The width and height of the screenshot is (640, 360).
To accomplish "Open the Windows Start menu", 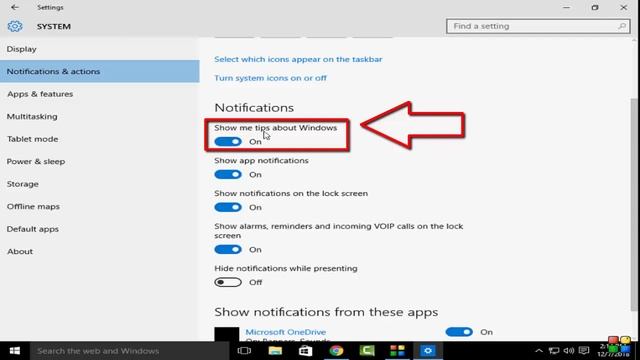I will [15, 351].
